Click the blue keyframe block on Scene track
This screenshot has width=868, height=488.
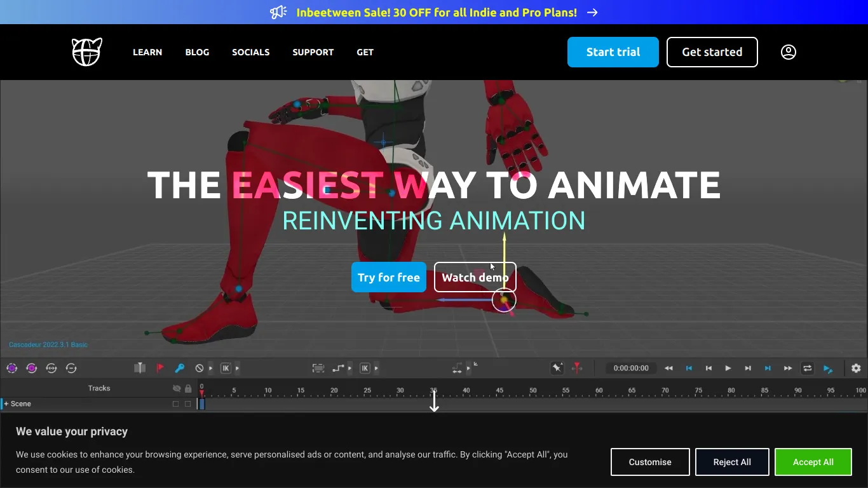click(202, 403)
